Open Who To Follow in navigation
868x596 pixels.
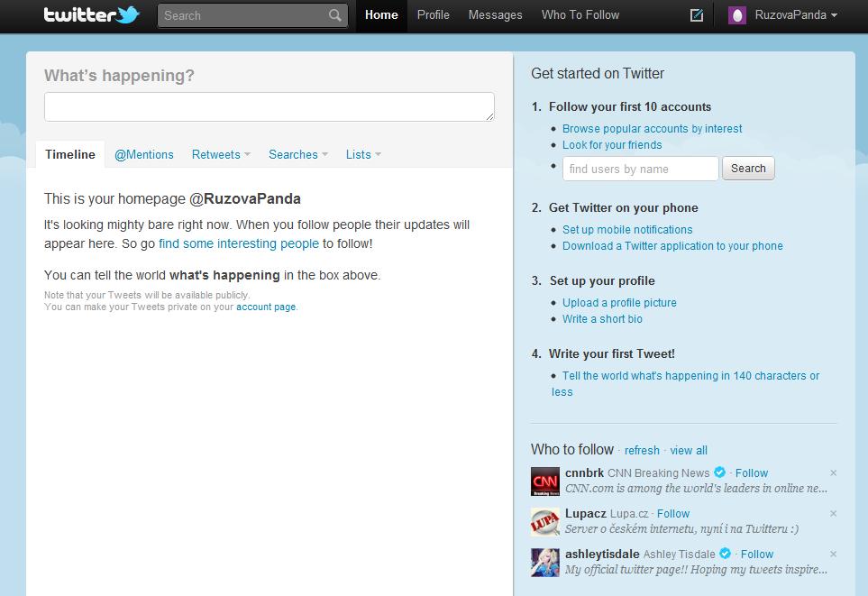click(580, 15)
